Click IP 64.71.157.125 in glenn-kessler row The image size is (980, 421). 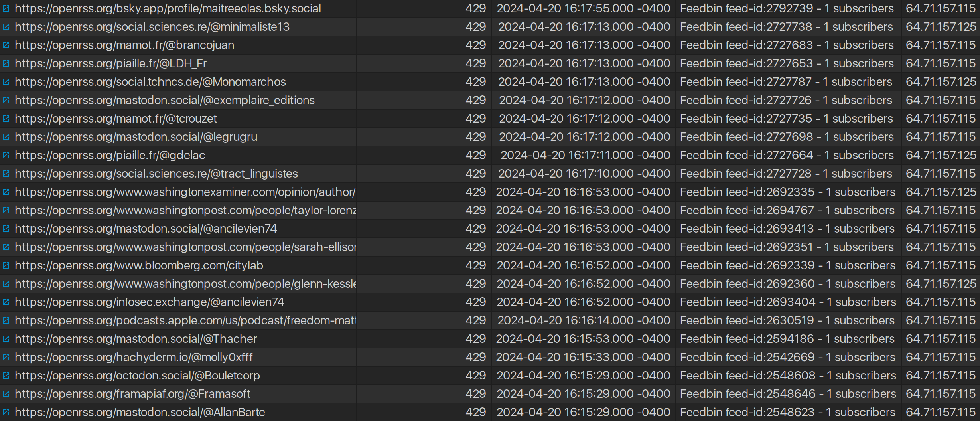click(941, 284)
